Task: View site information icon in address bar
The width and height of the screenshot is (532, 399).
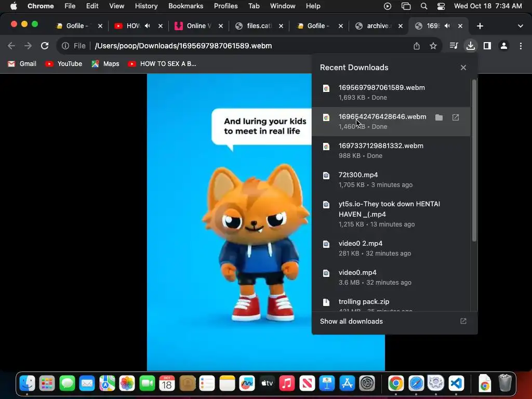Action: pos(65,46)
